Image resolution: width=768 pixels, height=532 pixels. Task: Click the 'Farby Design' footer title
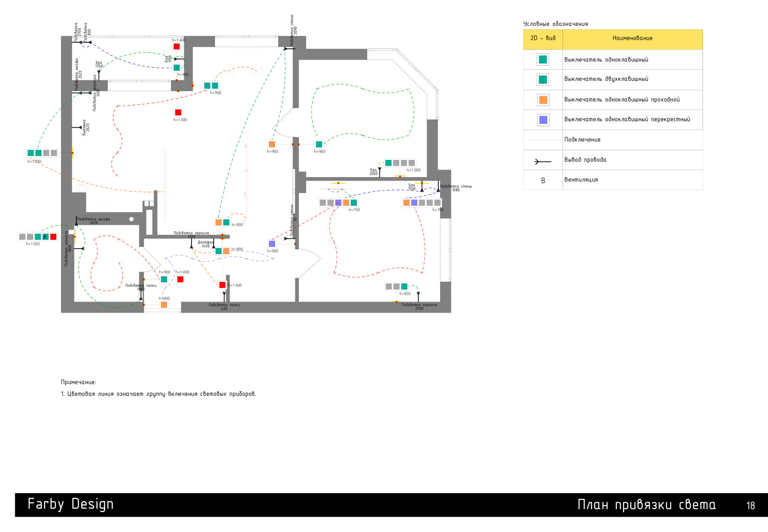pyautogui.click(x=71, y=504)
